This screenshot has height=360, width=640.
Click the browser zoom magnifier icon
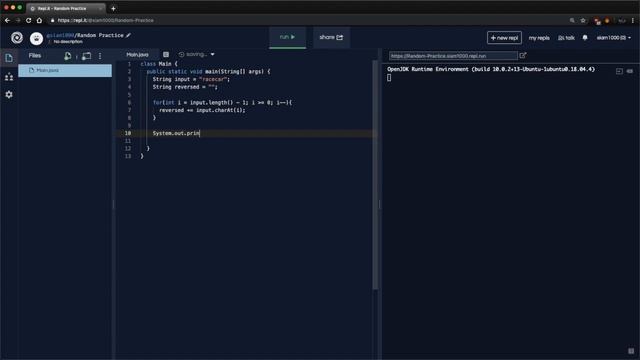pos(572,20)
